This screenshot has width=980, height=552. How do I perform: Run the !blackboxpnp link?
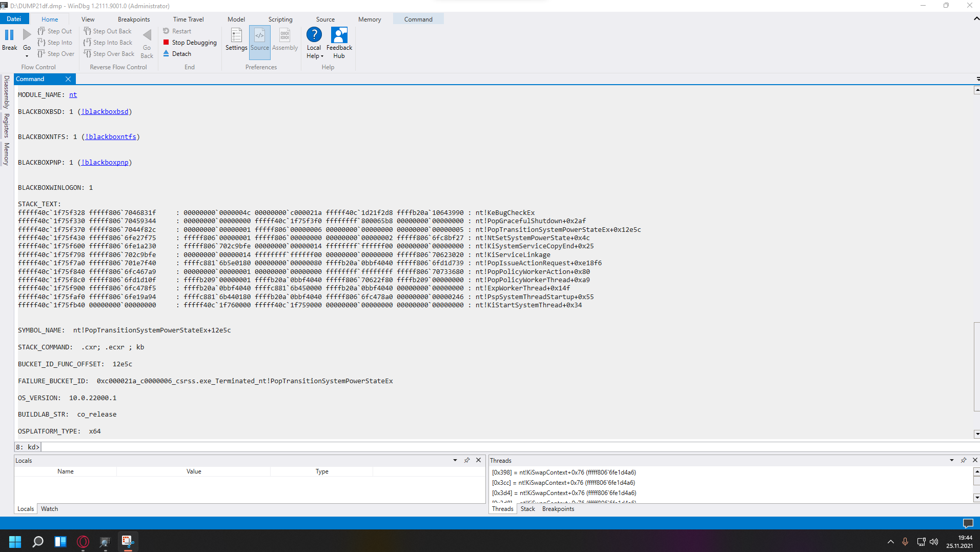click(105, 163)
